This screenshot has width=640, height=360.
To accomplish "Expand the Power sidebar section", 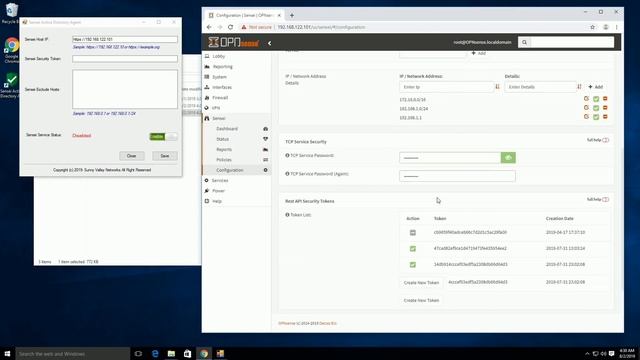I will [218, 191].
